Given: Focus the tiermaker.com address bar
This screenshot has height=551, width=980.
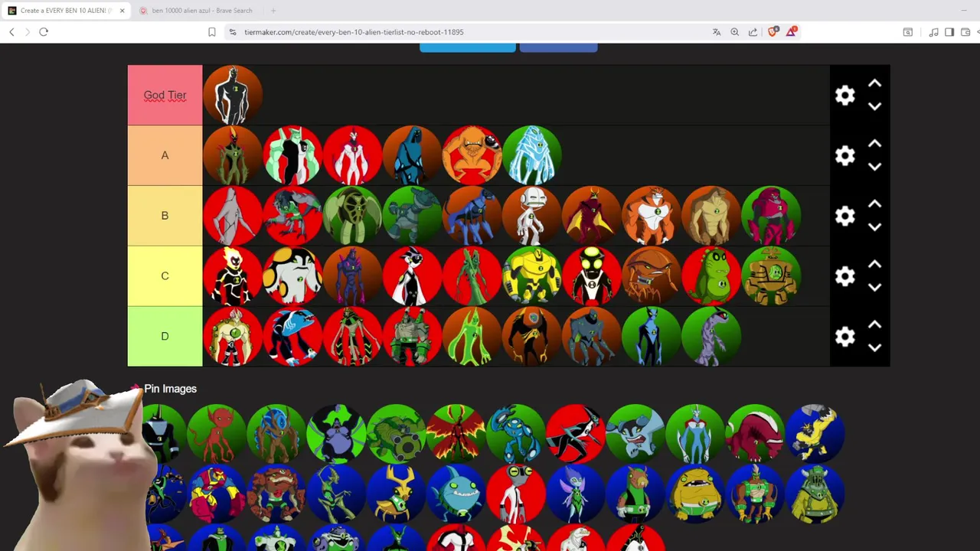Looking at the screenshot, I should click(467, 32).
